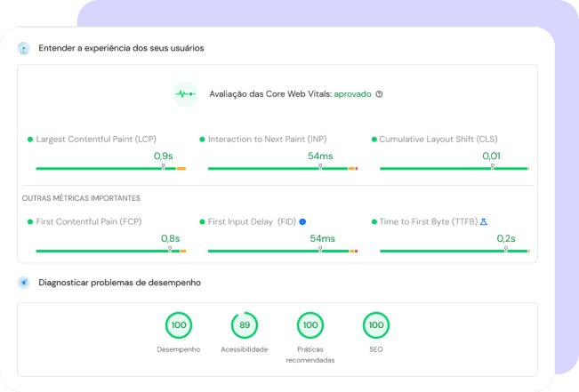Click the Core Web Vitals pulse icon

click(x=185, y=93)
